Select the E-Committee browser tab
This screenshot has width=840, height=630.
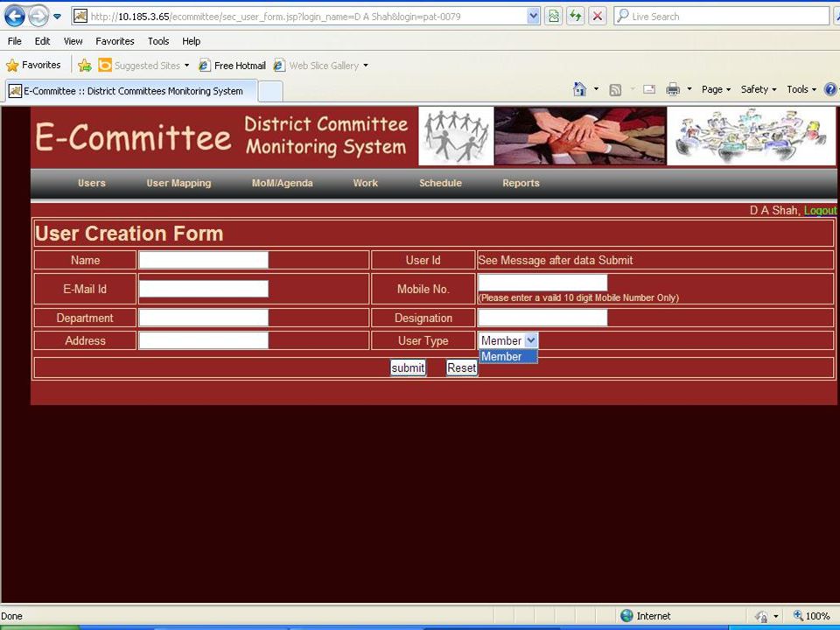coord(132,91)
